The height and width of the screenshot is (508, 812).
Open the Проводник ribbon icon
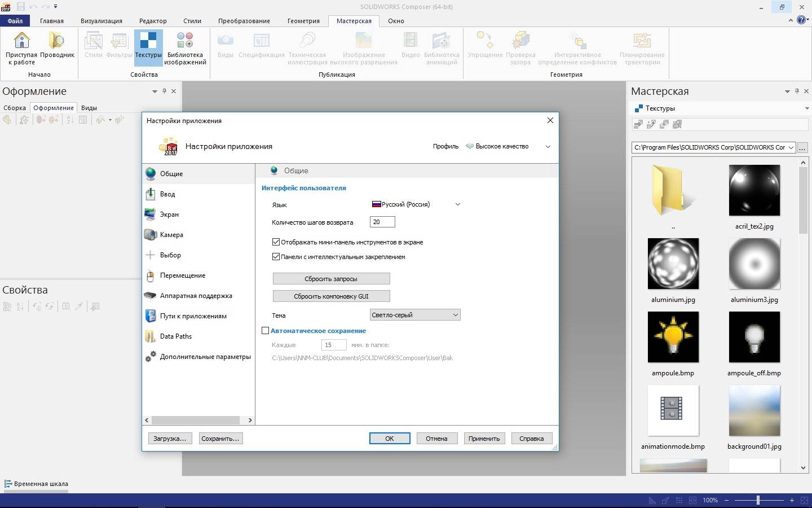click(x=57, y=45)
